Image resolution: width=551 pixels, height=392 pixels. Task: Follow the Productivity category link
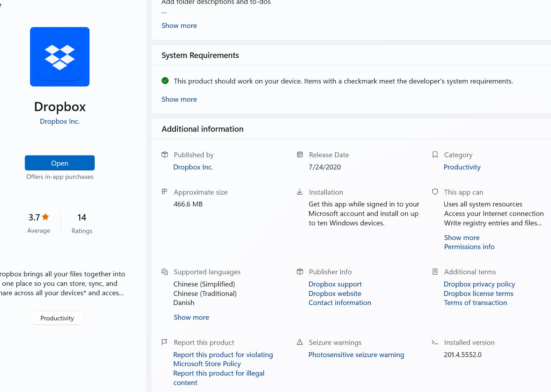coord(462,167)
